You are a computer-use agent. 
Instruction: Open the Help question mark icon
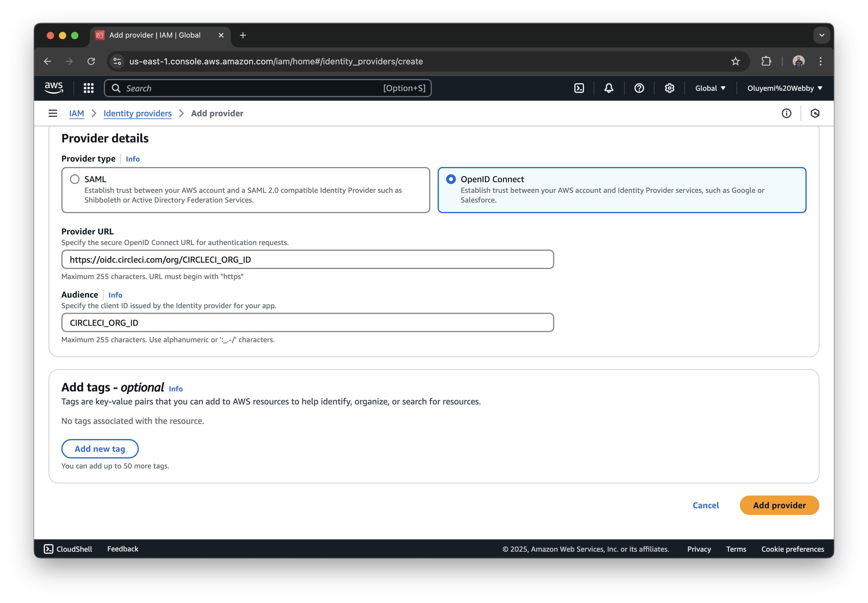pyautogui.click(x=639, y=88)
